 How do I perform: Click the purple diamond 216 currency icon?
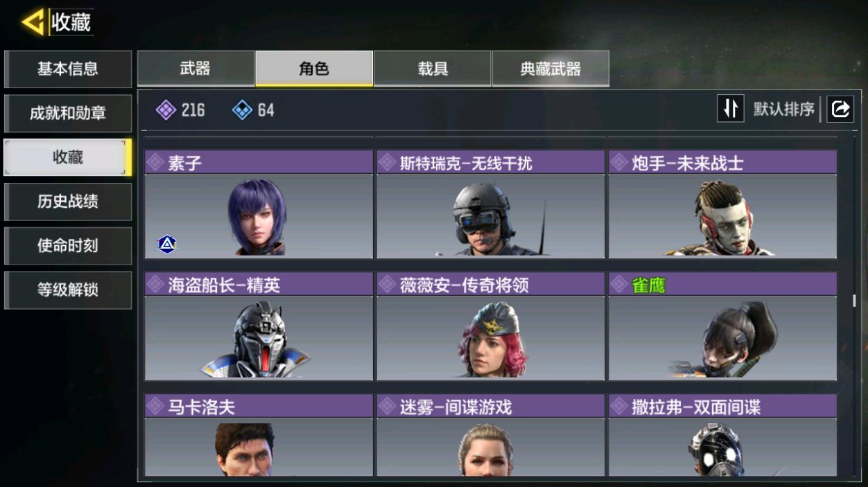pos(166,109)
